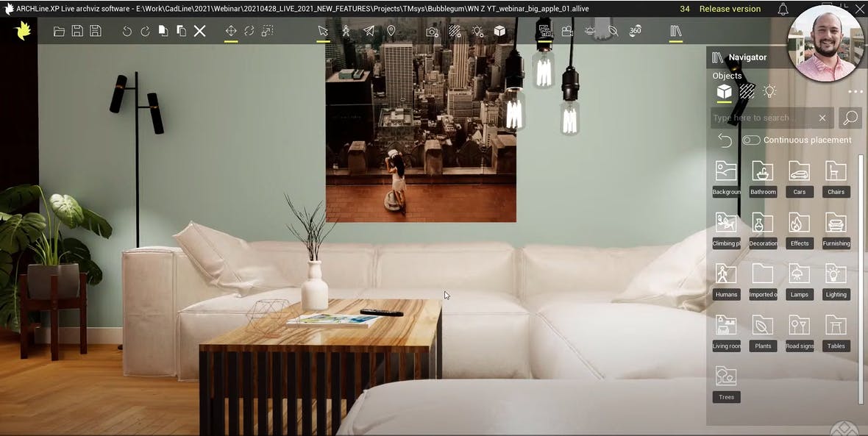
Task: Select the Rotate tool
Action: 249,31
